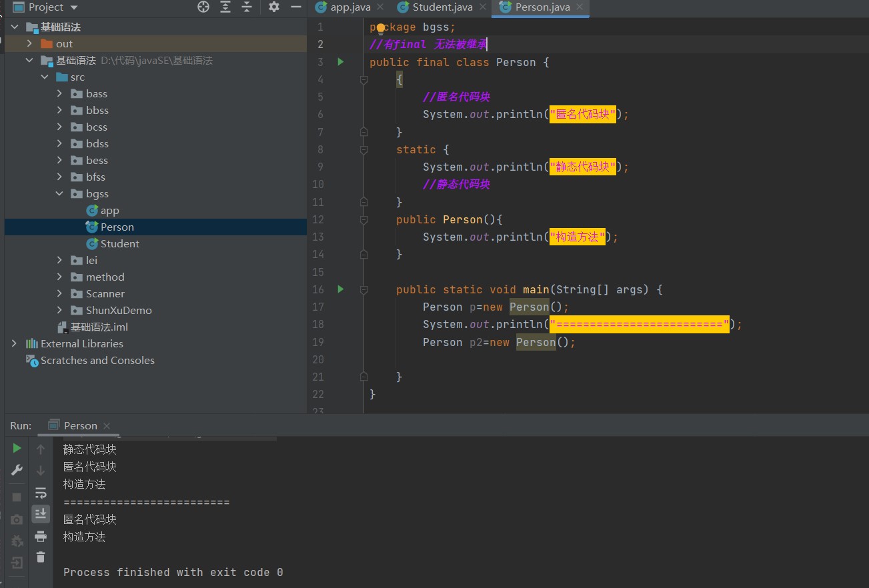
Task: Click run gutter arrow beside main method
Action: pos(341,289)
